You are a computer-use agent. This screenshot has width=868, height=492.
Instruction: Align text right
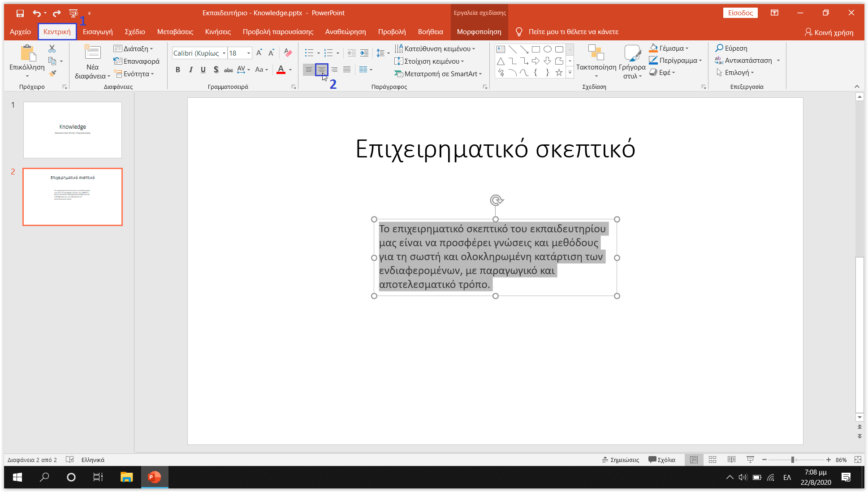point(334,70)
